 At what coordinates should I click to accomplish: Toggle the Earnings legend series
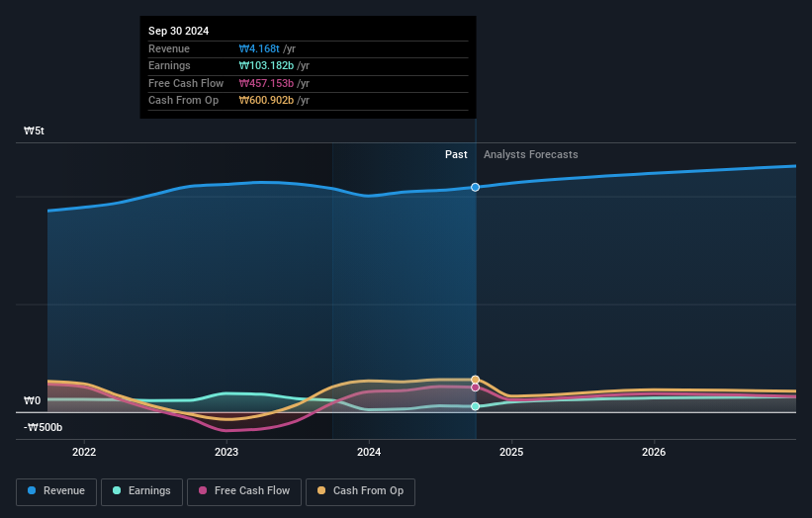141,491
